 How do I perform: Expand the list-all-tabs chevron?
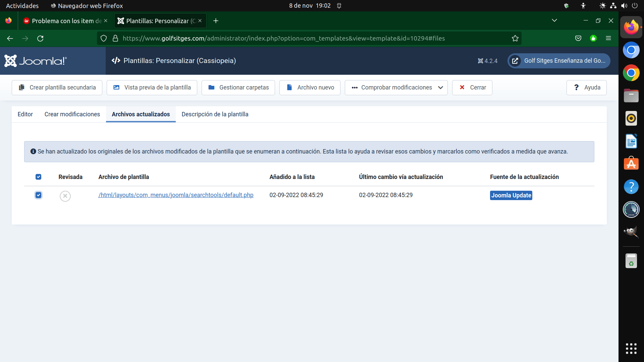554,21
